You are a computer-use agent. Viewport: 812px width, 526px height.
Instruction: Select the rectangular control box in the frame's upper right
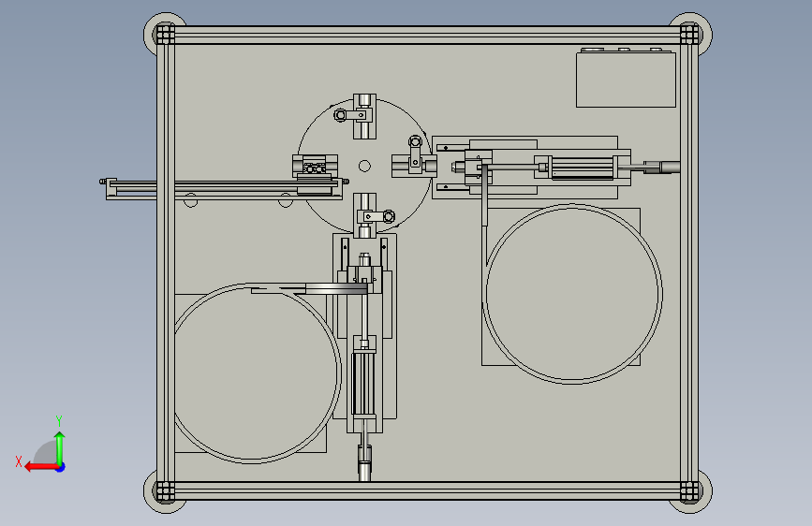point(626,79)
